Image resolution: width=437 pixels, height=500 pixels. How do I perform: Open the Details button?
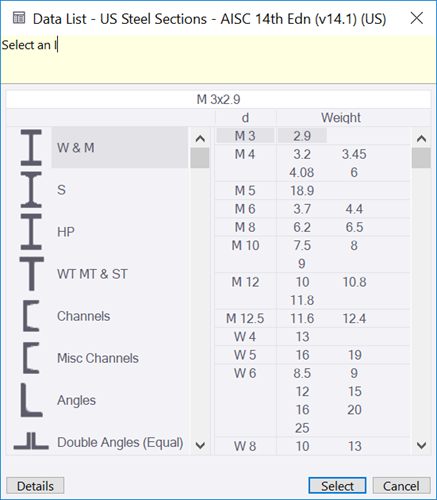[x=35, y=486]
